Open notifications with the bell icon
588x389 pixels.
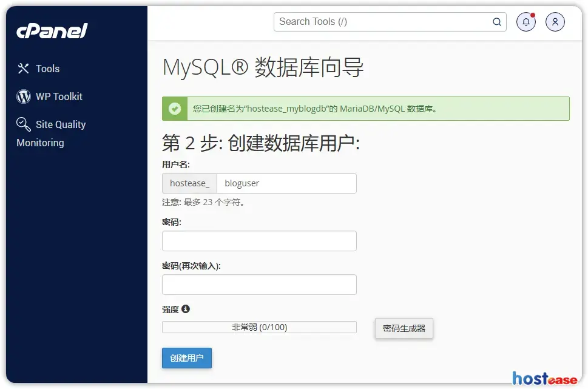[x=525, y=22]
